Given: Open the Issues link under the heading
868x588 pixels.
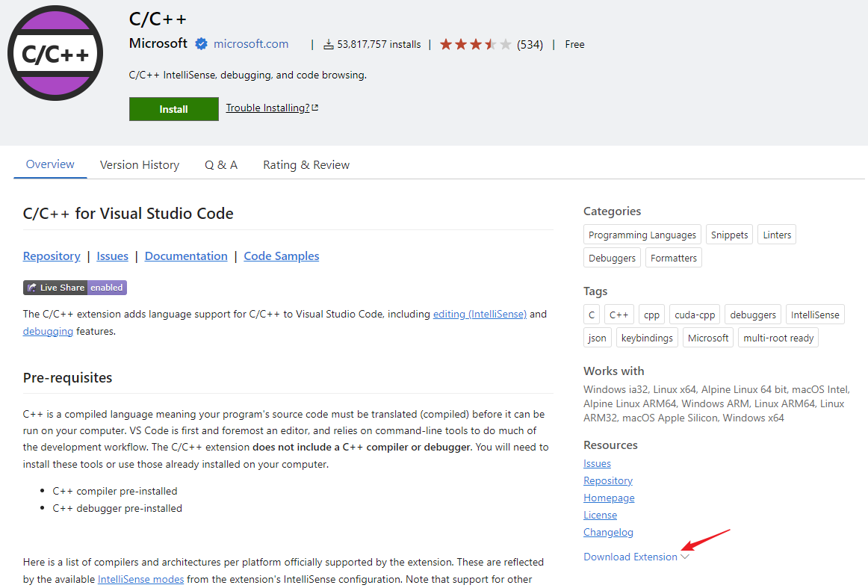Looking at the screenshot, I should (x=112, y=256).
